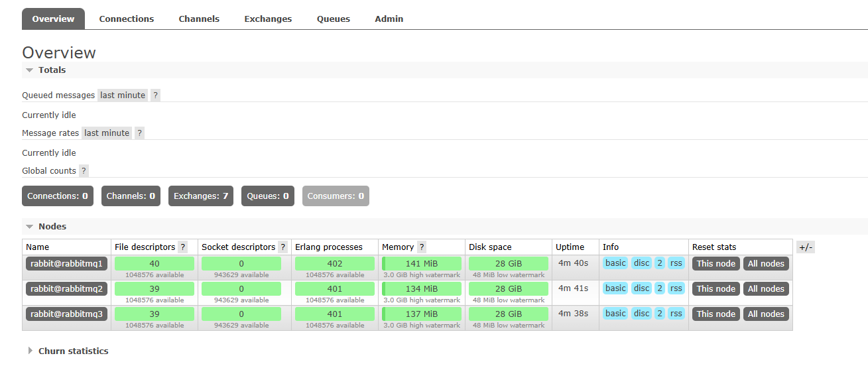Go to the Admin tab
The width and height of the screenshot is (868, 366).
(389, 19)
